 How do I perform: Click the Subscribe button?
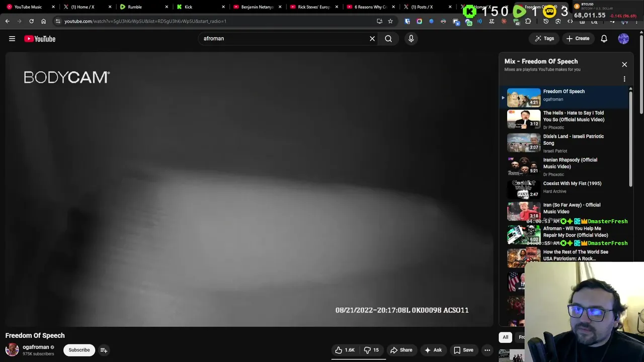79,350
